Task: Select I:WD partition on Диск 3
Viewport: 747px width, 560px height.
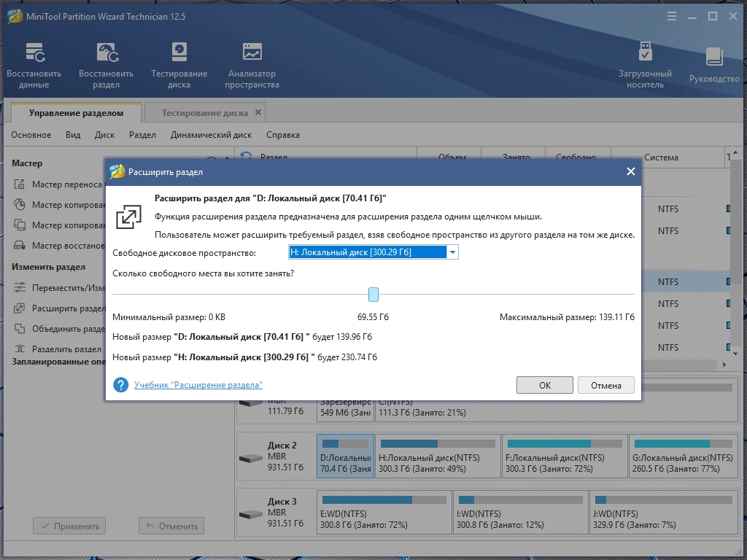Action: click(x=521, y=513)
